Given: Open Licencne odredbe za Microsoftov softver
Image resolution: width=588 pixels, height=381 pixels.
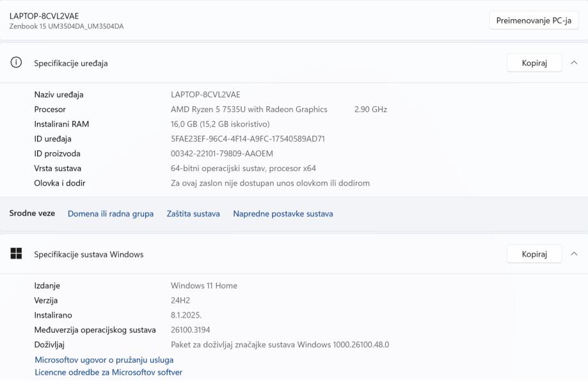Looking at the screenshot, I should point(109,372).
